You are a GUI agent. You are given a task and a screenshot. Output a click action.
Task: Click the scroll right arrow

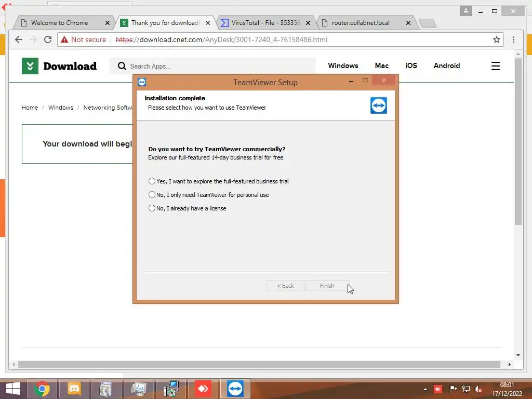(x=509, y=364)
